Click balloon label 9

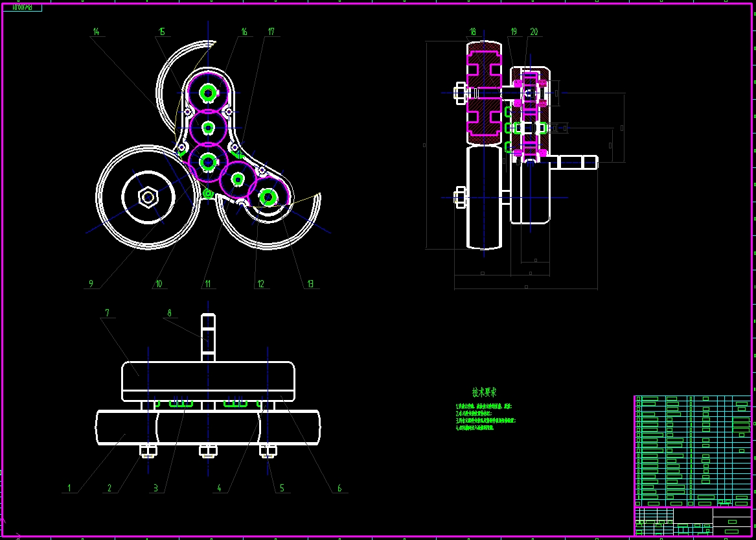click(91, 284)
